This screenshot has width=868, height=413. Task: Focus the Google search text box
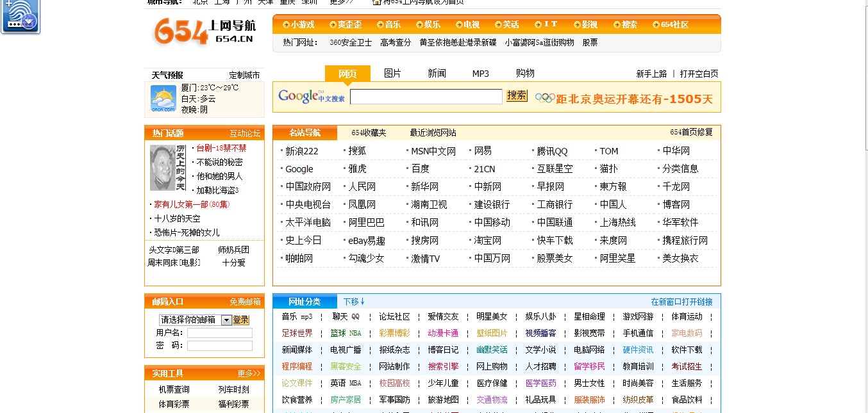pyautogui.click(x=426, y=97)
